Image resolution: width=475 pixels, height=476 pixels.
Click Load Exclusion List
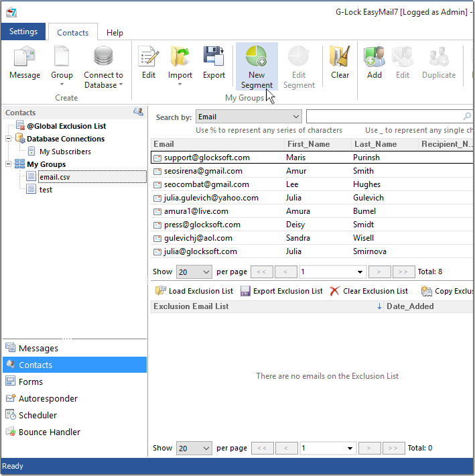(194, 291)
